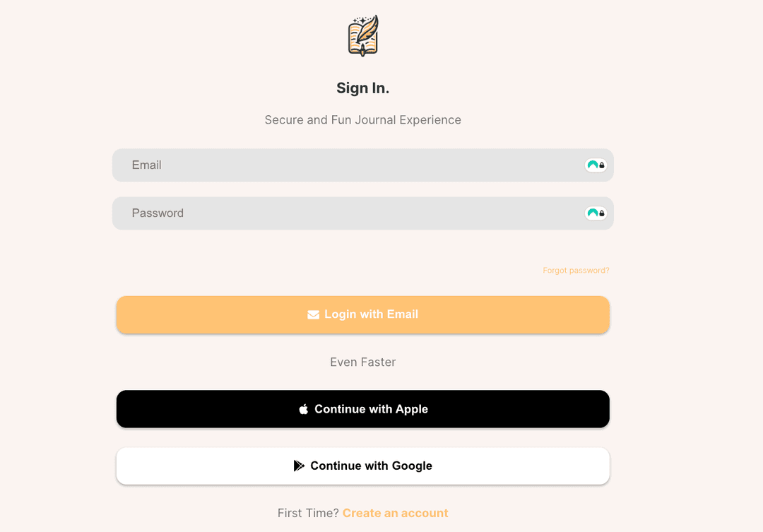763x532 pixels.
Task: Open the Forgot password link
Action: (576, 271)
